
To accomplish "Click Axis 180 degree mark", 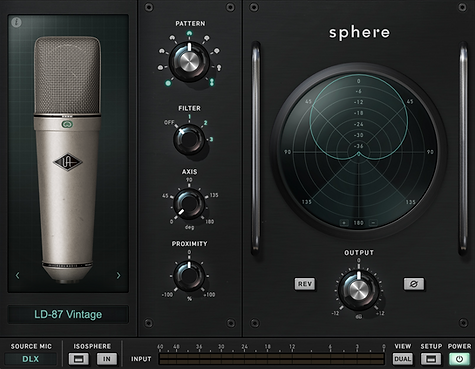I will coord(209,222).
